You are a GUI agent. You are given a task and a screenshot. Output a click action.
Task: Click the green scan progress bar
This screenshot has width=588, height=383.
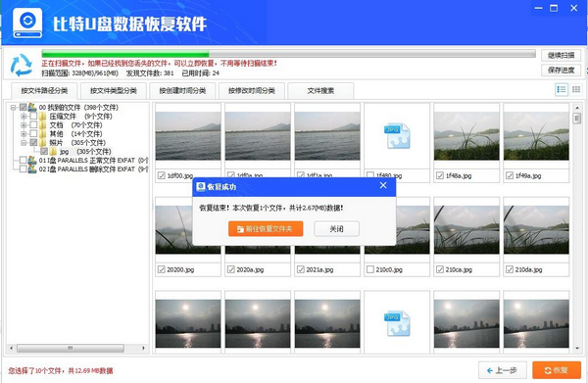288,54
